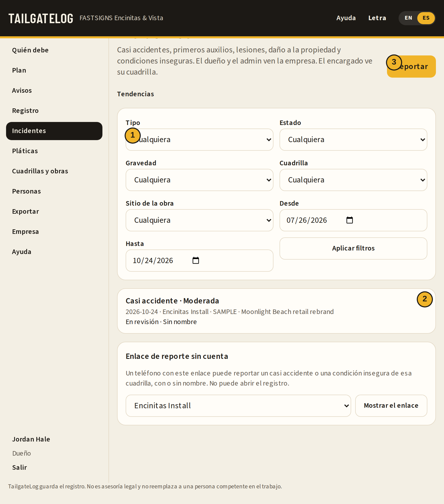Image resolution: width=444 pixels, height=504 pixels.
Task: Open the Sitio de la obra dropdown
Action: pyautogui.click(x=199, y=220)
